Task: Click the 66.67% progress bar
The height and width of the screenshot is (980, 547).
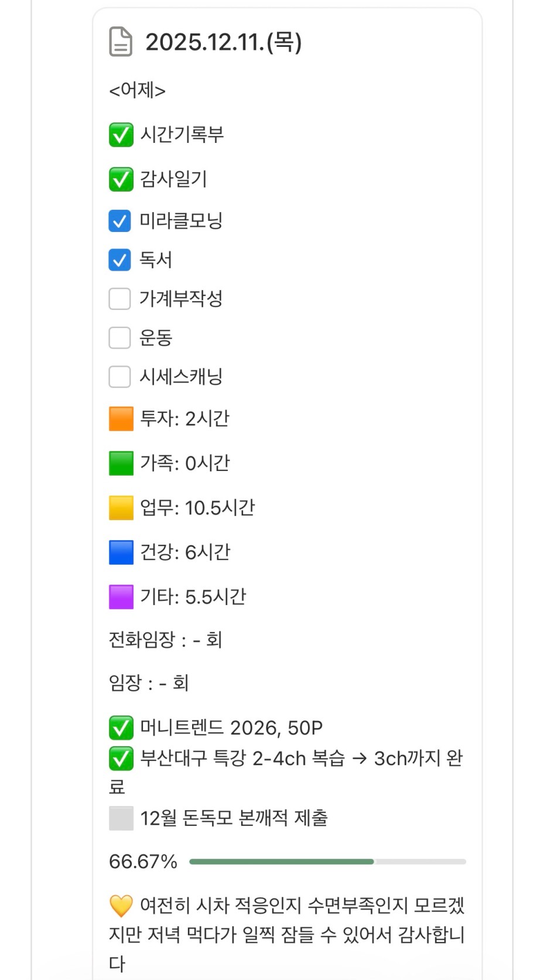Action: click(327, 862)
